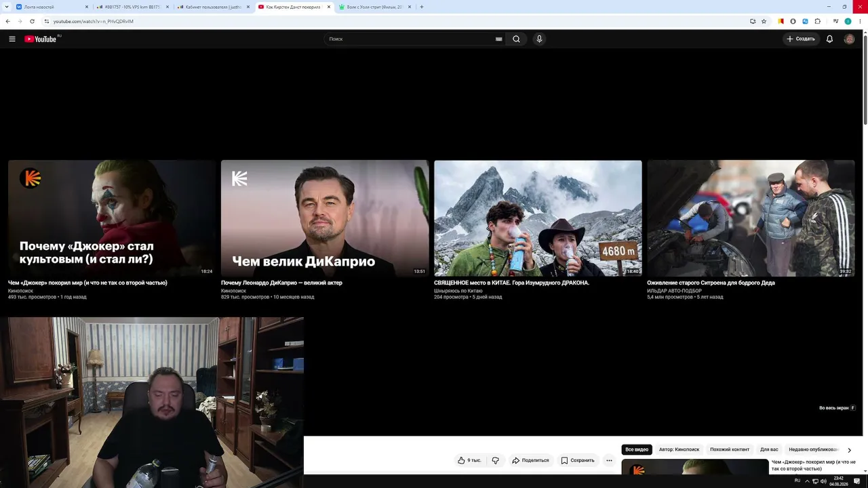Switch to the #881757 VPS kvm tab
Screen dimensions: 868x488
coord(132,7)
